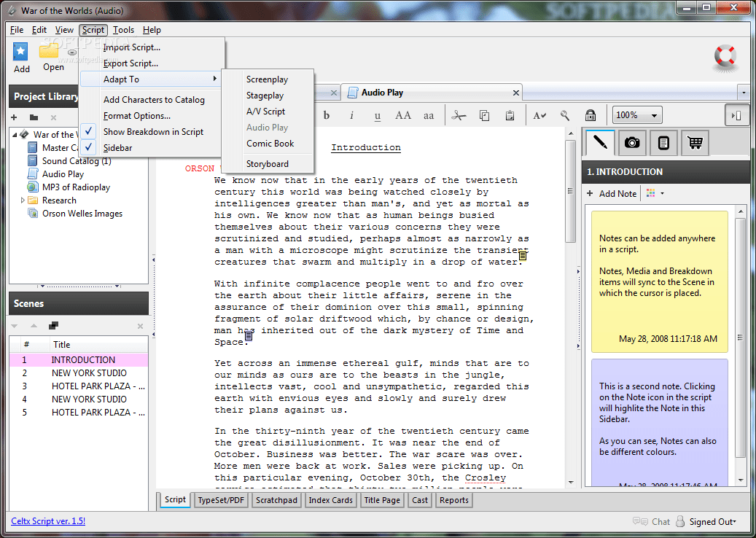Click the note icon after 'drop of water'
Image resolution: width=756 pixels, height=538 pixels.
tap(523, 255)
